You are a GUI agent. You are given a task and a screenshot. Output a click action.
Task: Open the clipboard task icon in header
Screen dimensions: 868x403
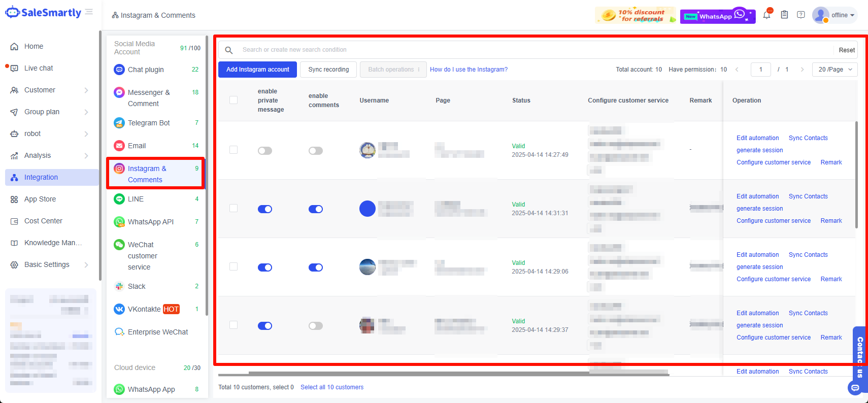[784, 15]
